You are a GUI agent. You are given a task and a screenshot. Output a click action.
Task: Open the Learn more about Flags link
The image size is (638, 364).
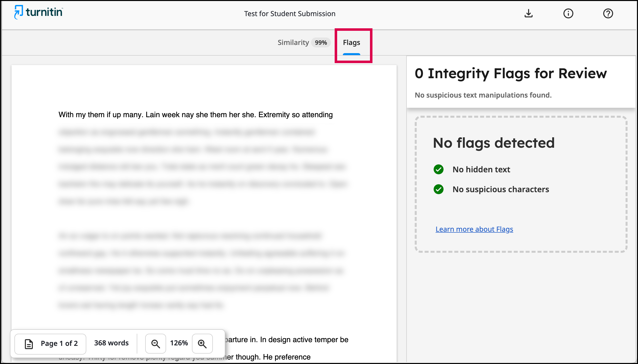[474, 229]
